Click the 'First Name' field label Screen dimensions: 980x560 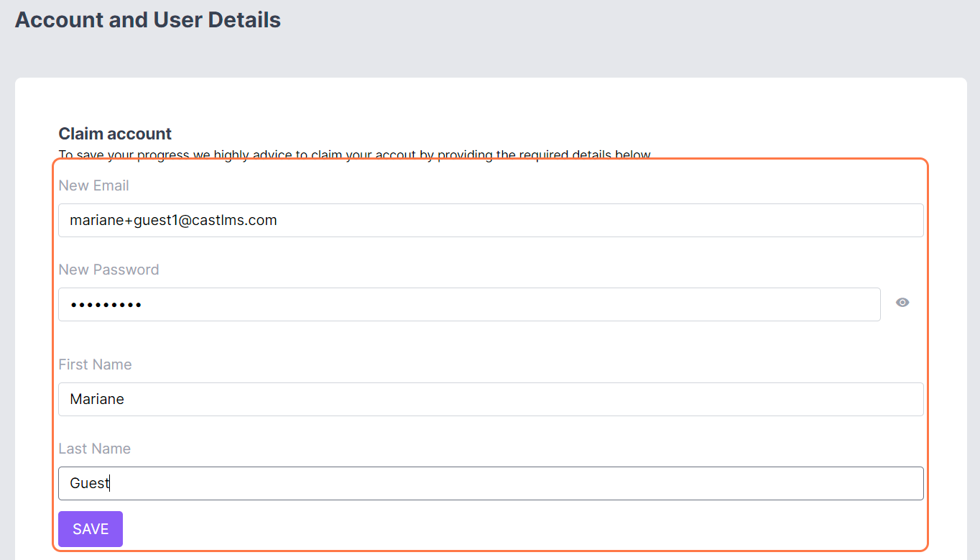coord(95,364)
